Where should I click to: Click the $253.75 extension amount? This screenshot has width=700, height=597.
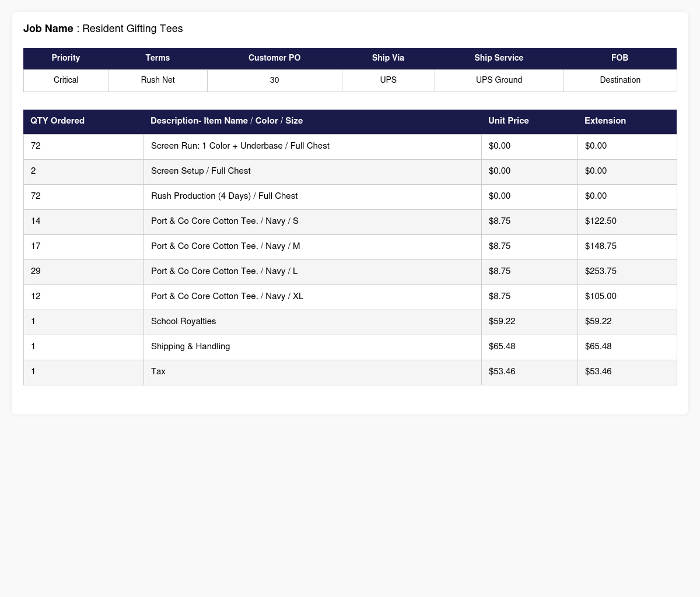pos(627,272)
